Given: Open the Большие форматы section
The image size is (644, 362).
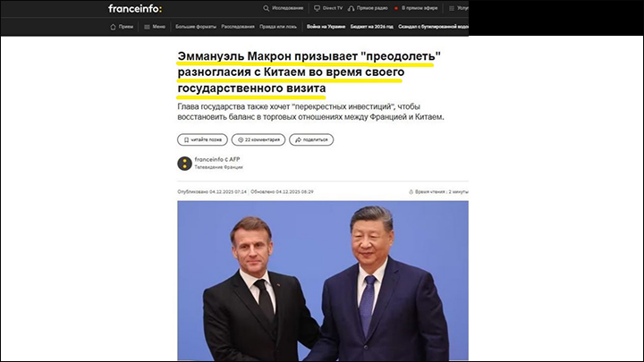Looking at the screenshot, I should click(196, 27).
